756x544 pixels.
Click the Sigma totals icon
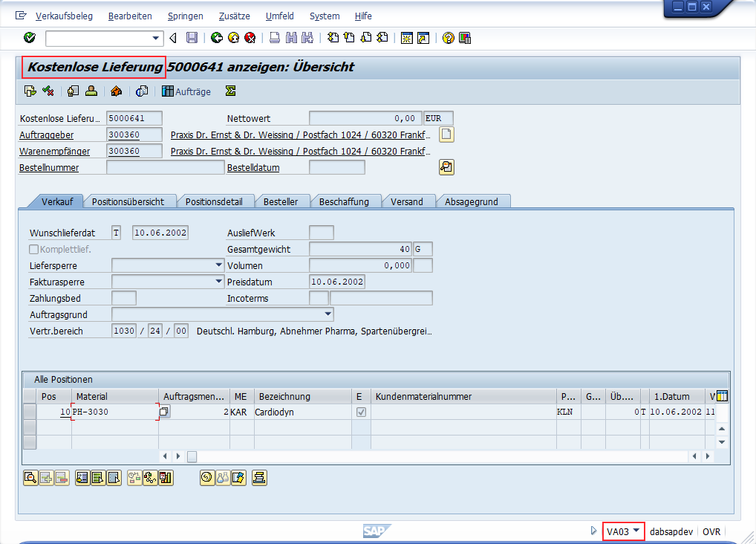230,91
